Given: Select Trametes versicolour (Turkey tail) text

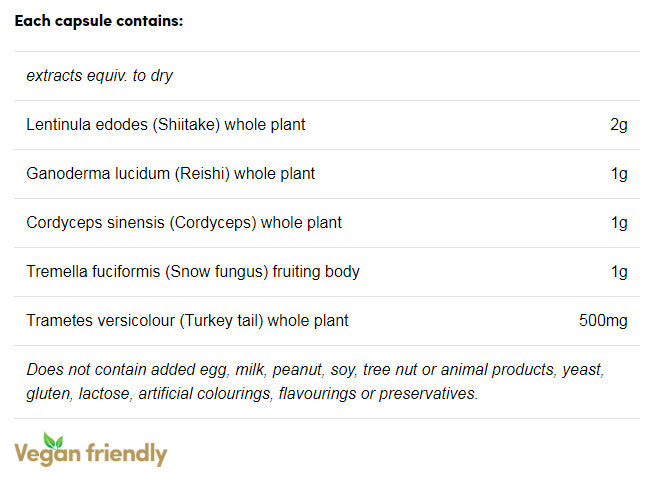Looking at the screenshot, I should coord(188,321).
